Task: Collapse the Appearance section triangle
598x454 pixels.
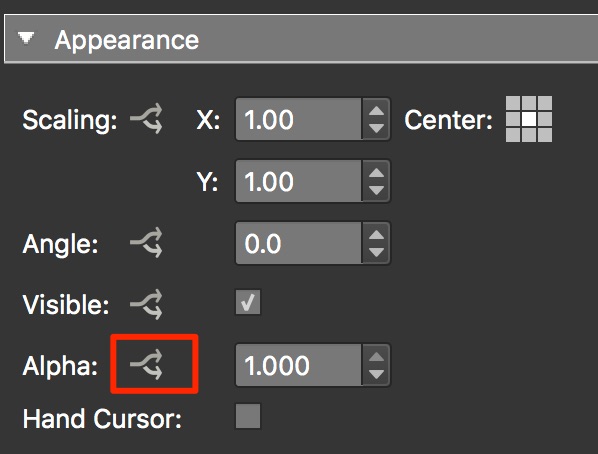Action: pyautogui.click(x=26, y=38)
